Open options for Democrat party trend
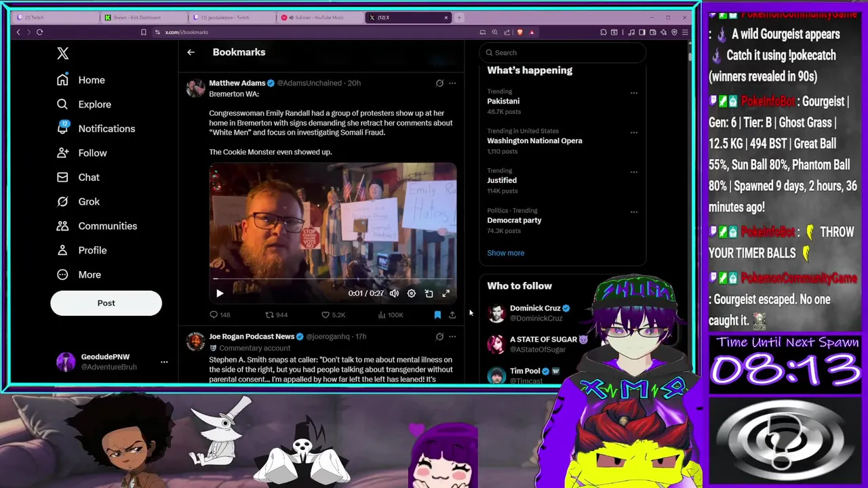Screen dimensions: 868x488 point(634,212)
